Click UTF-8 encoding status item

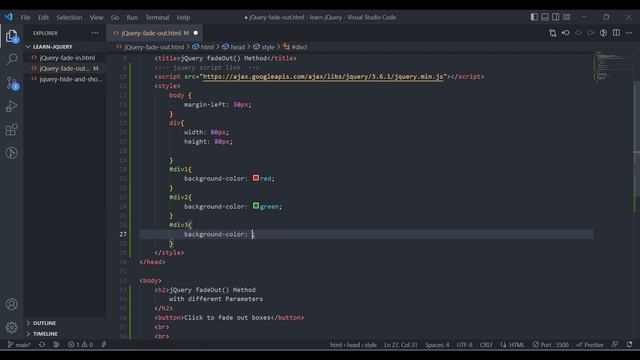pyautogui.click(x=464, y=345)
